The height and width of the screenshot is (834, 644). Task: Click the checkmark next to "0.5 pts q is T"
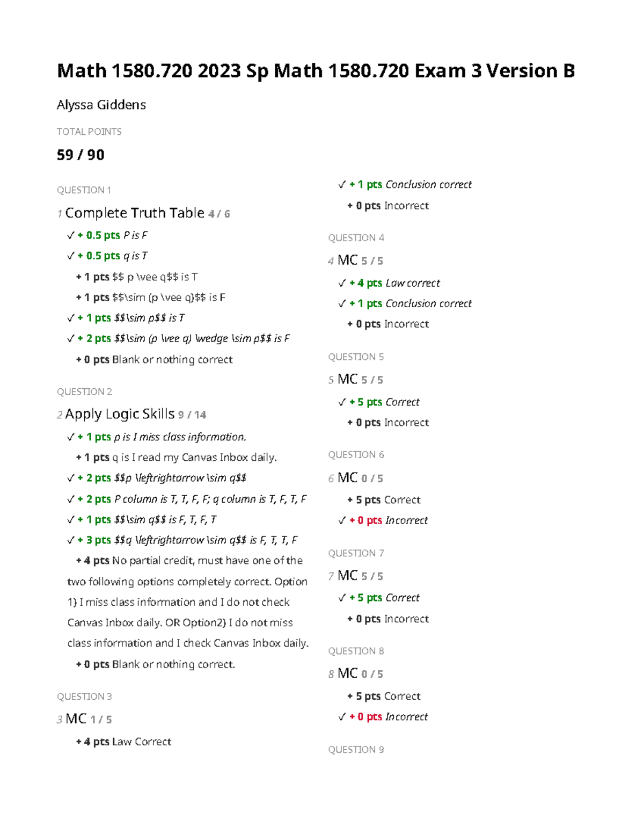[x=71, y=256]
